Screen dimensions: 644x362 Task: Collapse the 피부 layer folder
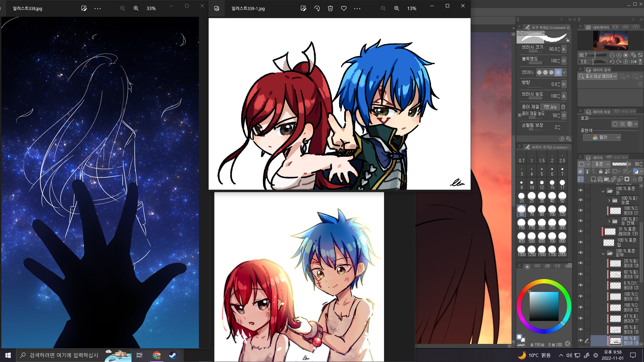pyautogui.click(x=603, y=253)
